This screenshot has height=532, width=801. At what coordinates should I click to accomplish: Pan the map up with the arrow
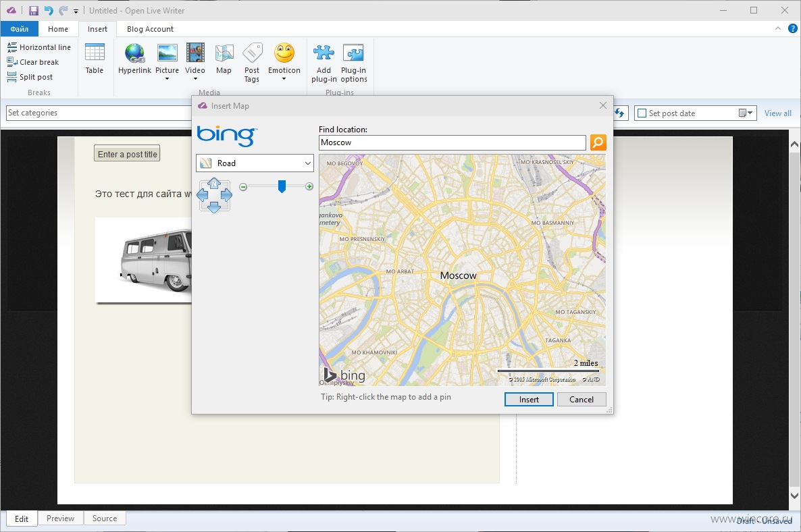tap(214, 183)
